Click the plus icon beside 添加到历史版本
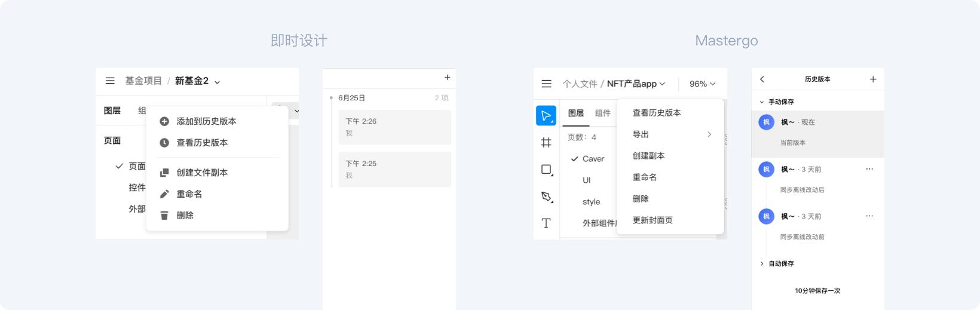Viewport: 980px width, 310px height. pos(164,121)
